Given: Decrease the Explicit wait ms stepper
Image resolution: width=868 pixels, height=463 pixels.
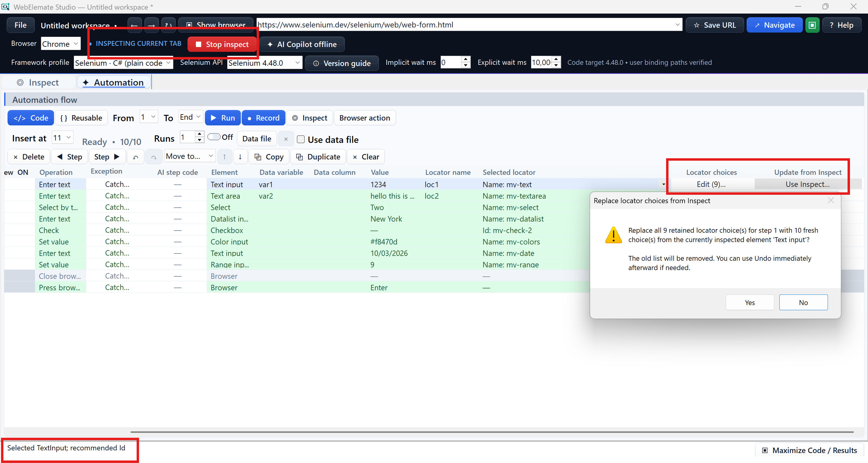Looking at the screenshot, I should [x=556, y=65].
